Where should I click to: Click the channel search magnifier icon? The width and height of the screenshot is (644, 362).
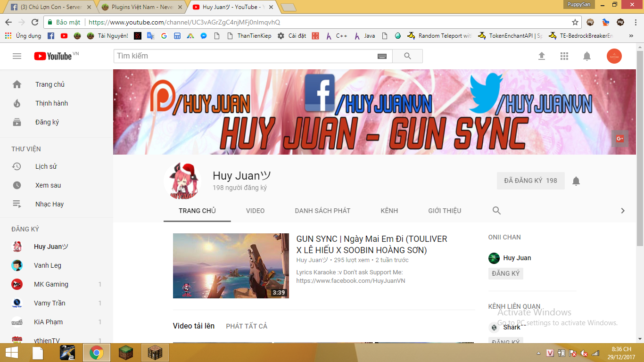496,211
